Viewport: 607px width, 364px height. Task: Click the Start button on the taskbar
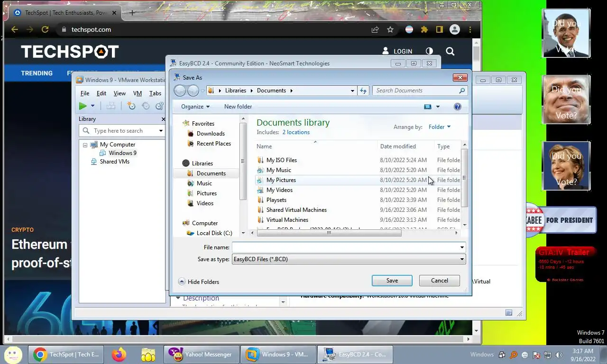(13, 354)
